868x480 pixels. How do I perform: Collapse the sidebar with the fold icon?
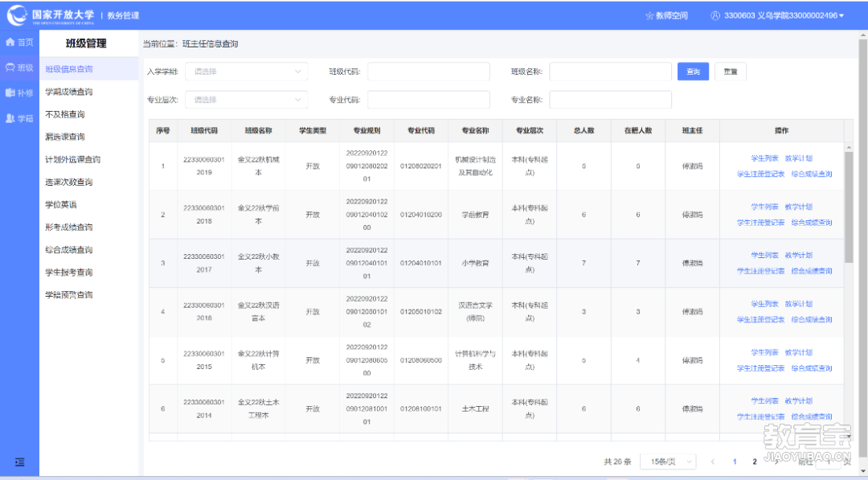coord(19,462)
